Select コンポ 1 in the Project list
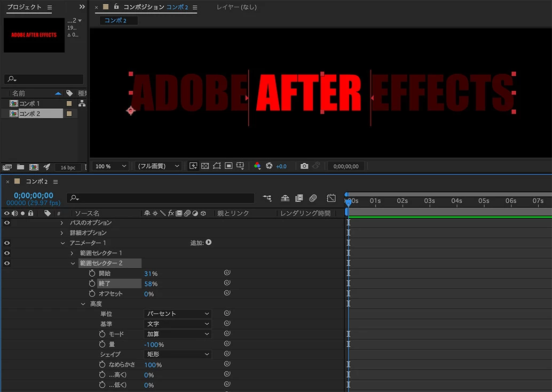The image size is (552, 392). pos(29,103)
